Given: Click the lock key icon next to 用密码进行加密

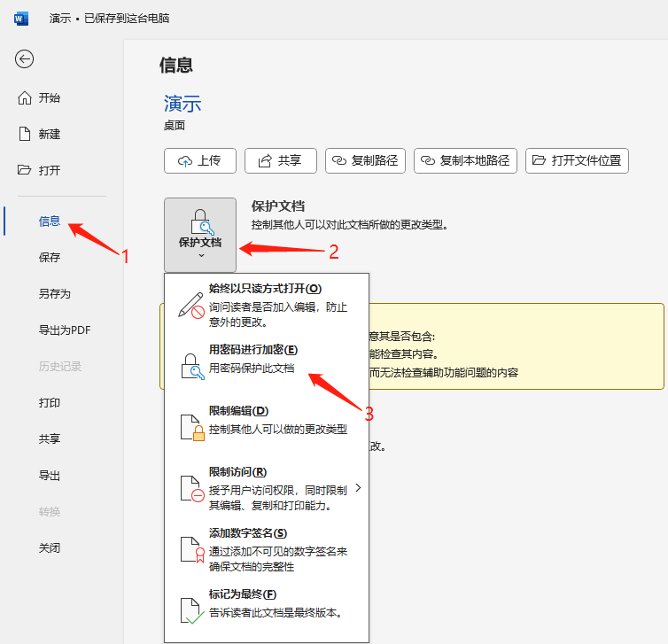Looking at the screenshot, I should (192, 367).
